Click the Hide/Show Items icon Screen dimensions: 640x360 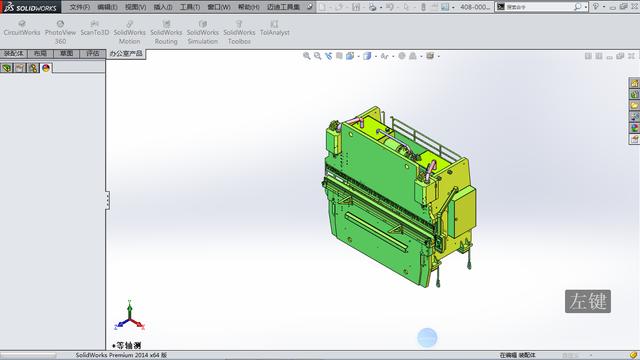384,56
